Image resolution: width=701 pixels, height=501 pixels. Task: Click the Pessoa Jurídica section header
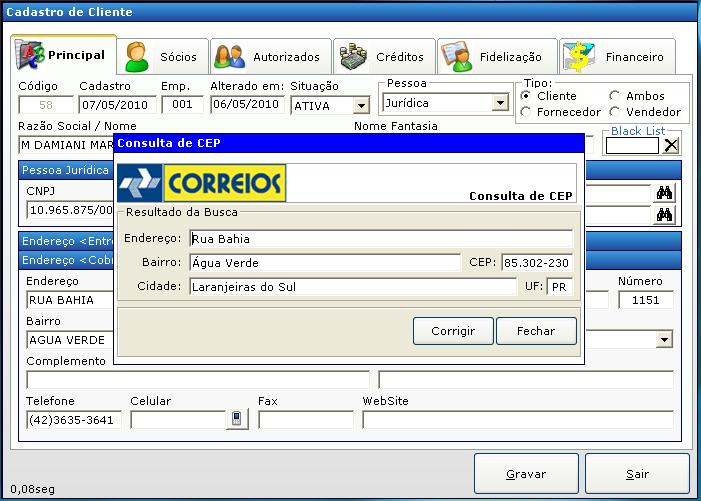coord(66,170)
